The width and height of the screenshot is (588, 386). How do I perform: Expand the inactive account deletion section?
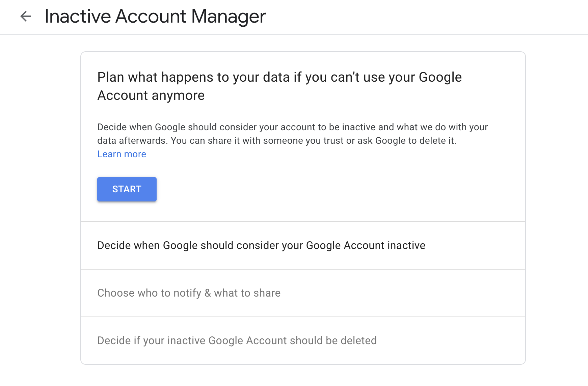point(237,340)
